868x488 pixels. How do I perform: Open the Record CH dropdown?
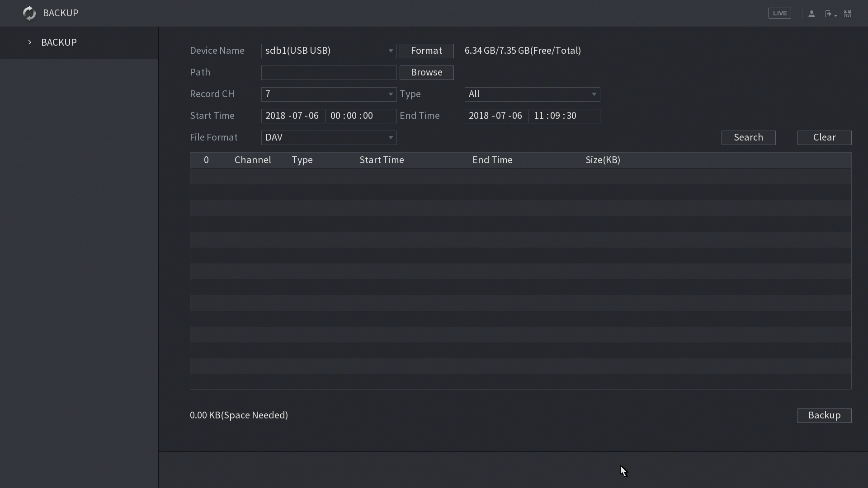[x=329, y=94]
